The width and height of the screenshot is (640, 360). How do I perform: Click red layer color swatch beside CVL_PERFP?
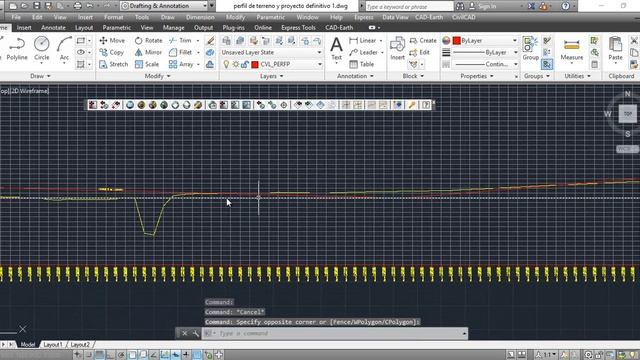255,64
